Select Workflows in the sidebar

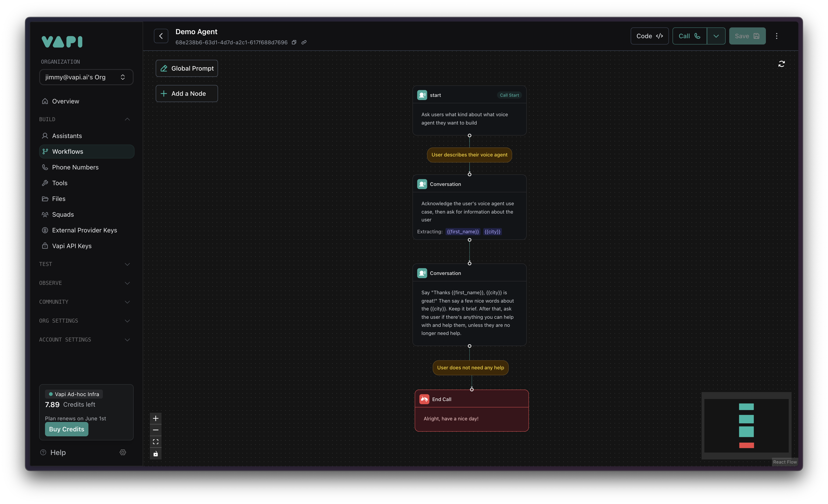coord(67,152)
